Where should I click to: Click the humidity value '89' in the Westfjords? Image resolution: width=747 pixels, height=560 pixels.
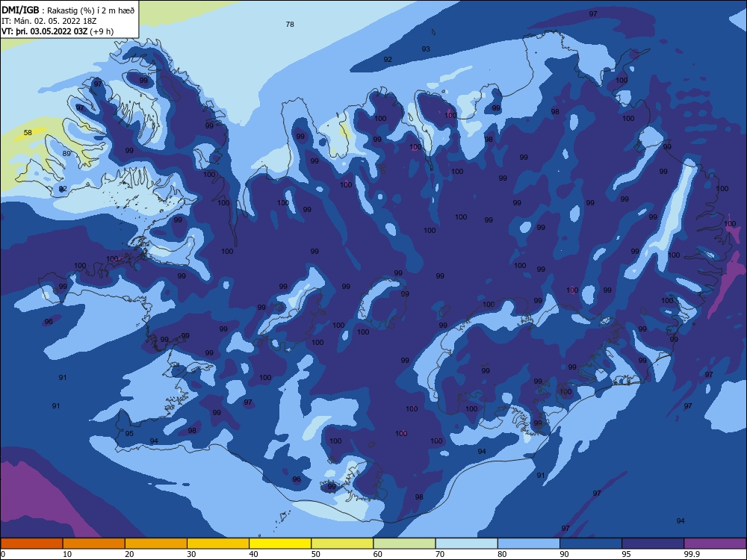click(x=66, y=153)
